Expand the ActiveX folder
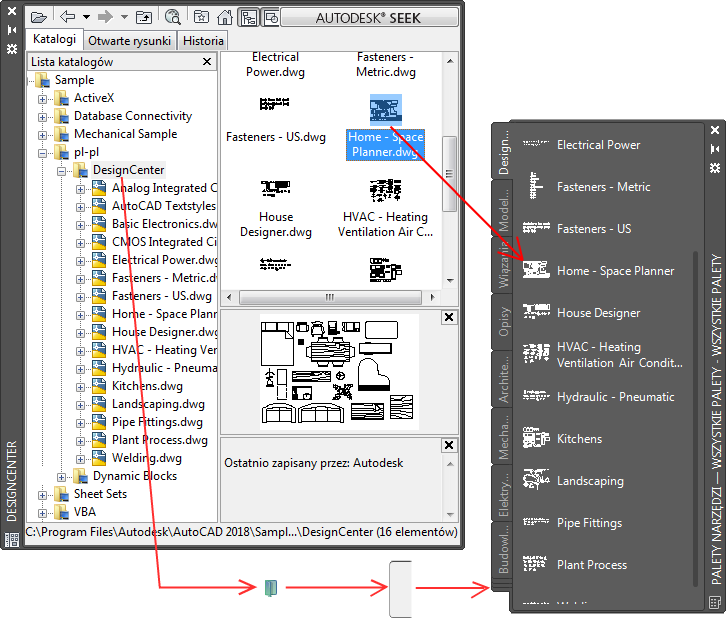This screenshot has width=727, height=628. coord(42,99)
